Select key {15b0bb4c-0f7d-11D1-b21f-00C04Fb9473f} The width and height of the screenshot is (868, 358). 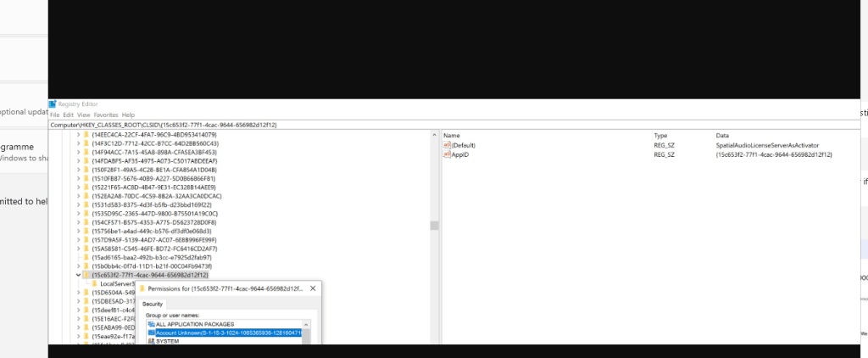(x=152, y=266)
